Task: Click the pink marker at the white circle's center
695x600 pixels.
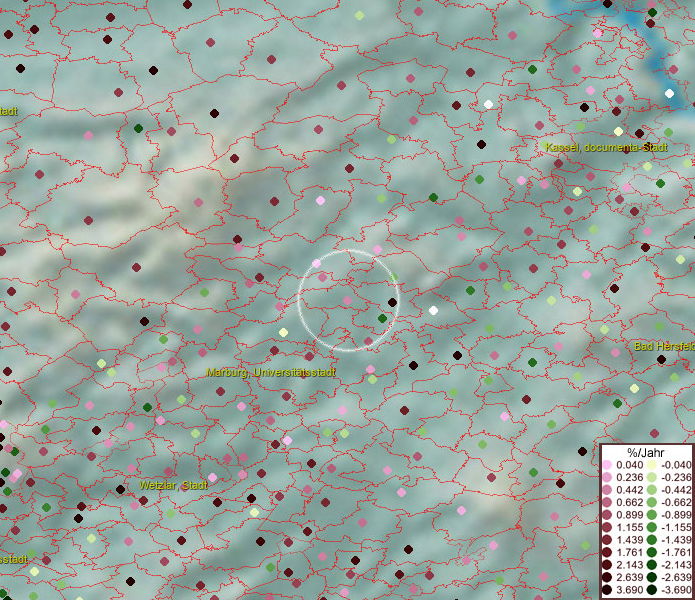Action: [x=347, y=300]
